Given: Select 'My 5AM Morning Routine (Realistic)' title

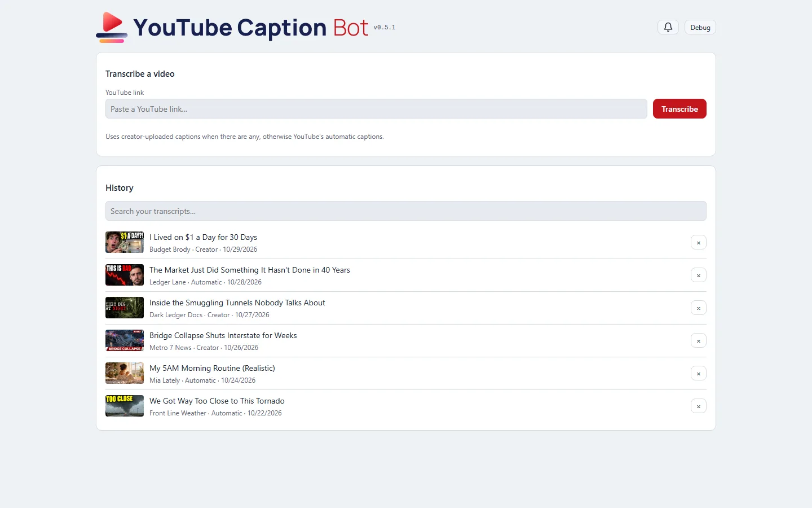Looking at the screenshot, I should click(x=212, y=368).
